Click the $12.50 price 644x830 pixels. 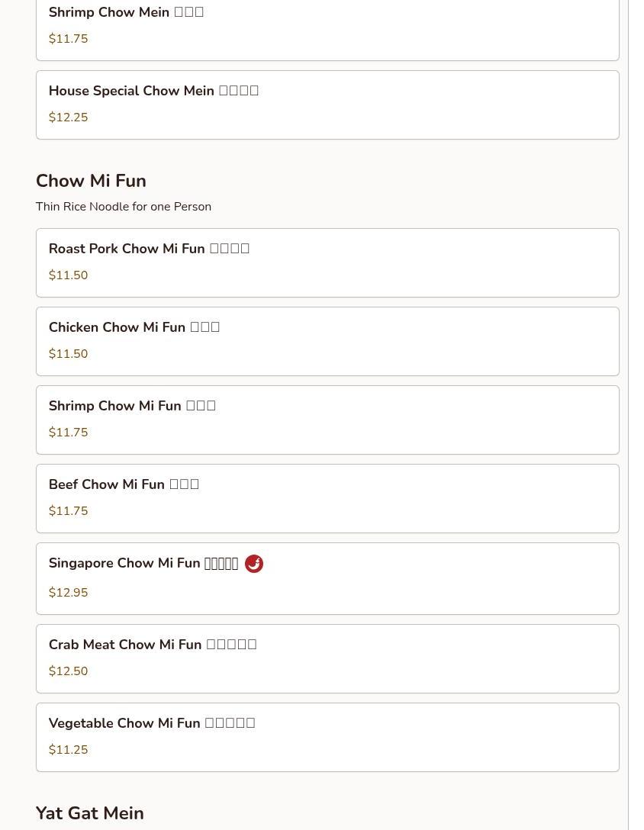(x=68, y=671)
